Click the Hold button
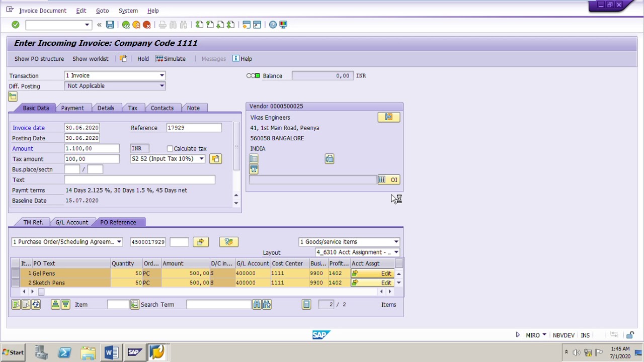The image size is (644, 362). 143,59
